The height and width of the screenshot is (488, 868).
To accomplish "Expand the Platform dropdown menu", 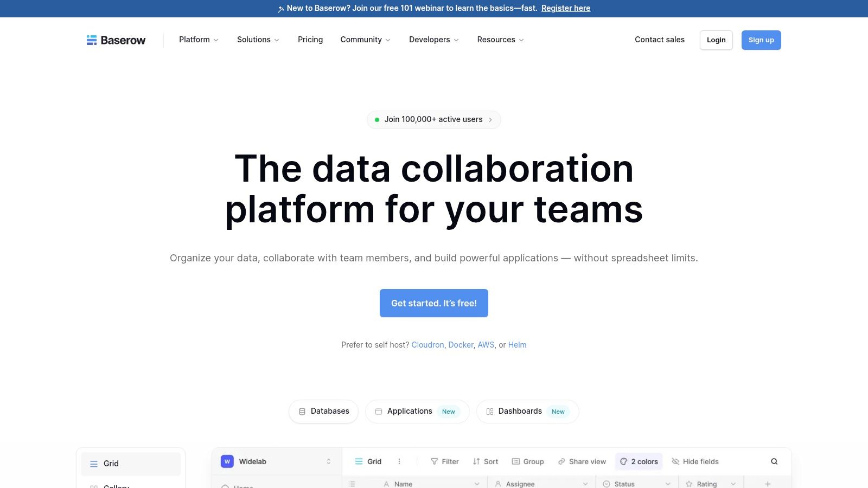I will [199, 40].
